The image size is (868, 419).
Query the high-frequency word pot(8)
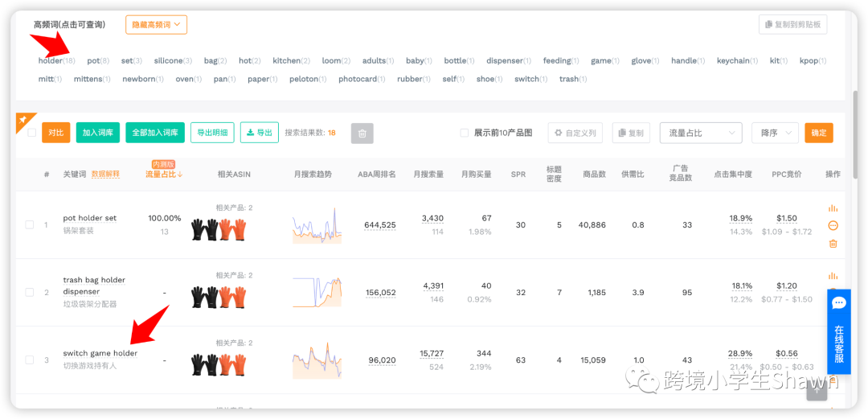tap(98, 61)
